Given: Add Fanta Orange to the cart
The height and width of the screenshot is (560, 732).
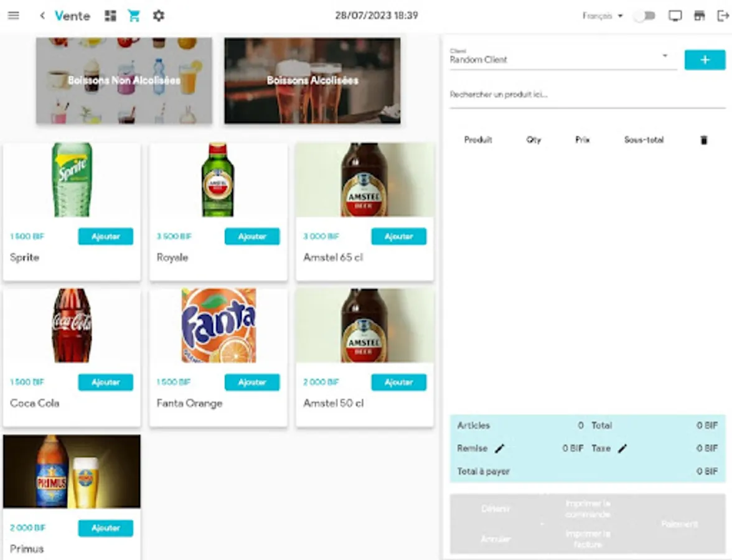Looking at the screenshot, I should coord(252,382).
